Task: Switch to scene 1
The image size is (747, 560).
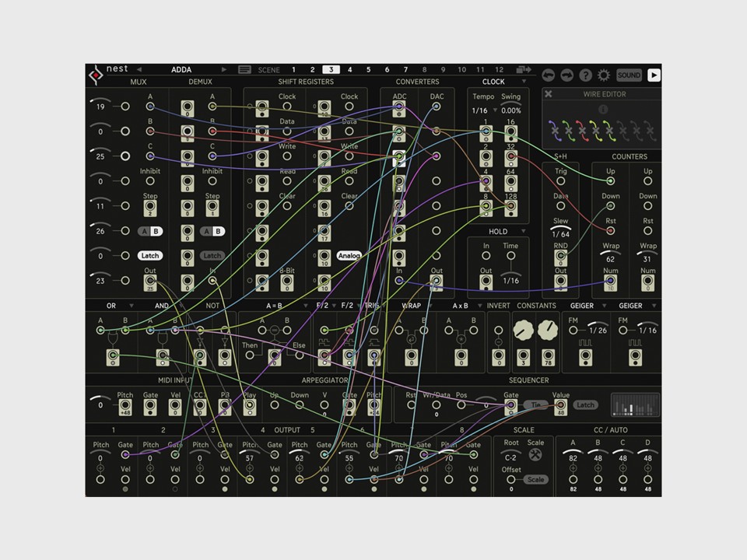Action: point(294,69)
